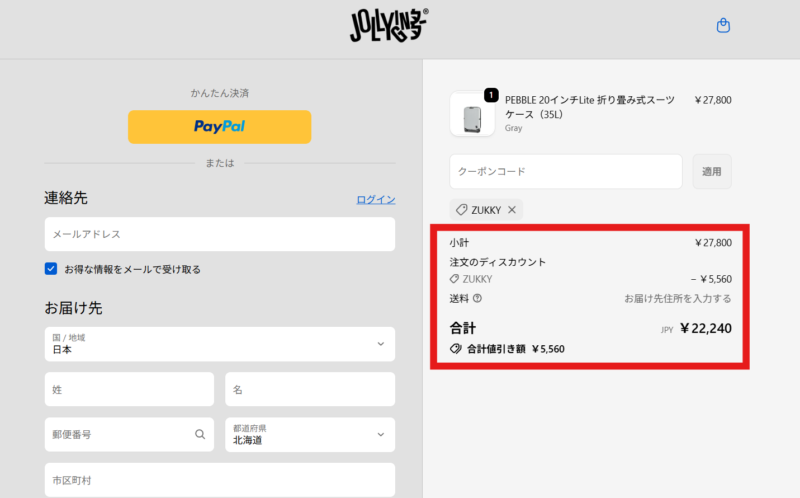Viewport: 800px width, 498px height.
Task: Open the 国 / 地域 country dropdown
Action: coord(219,344)
